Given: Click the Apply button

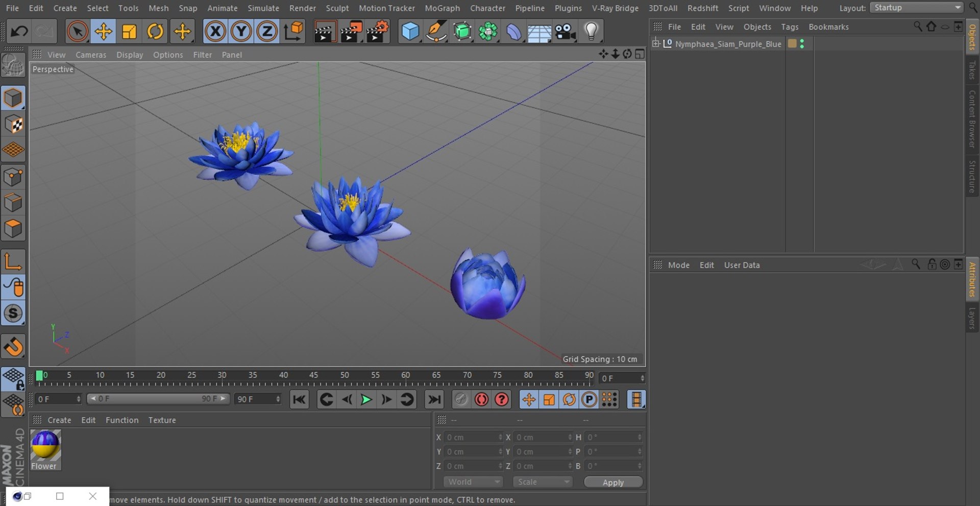Looking at the screenshot, I should point(613,483).
